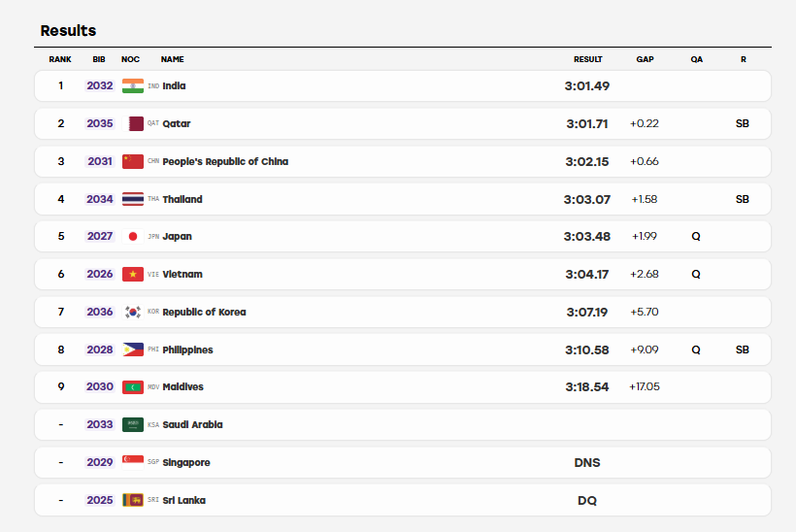This screenshot has width=796, height=532.
Task: Click Thailand's SB record mark
Action: [743, 199]
